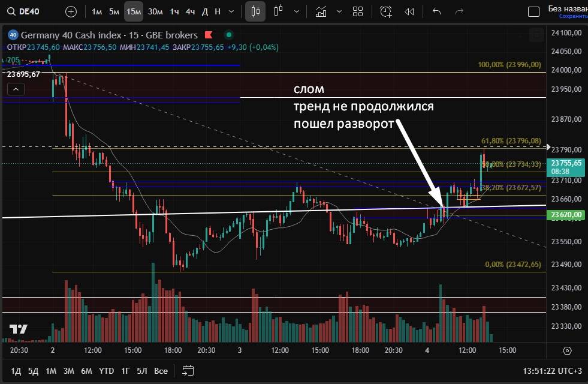
Task: Undo the last chart action
Action: [x=436, y=11]
